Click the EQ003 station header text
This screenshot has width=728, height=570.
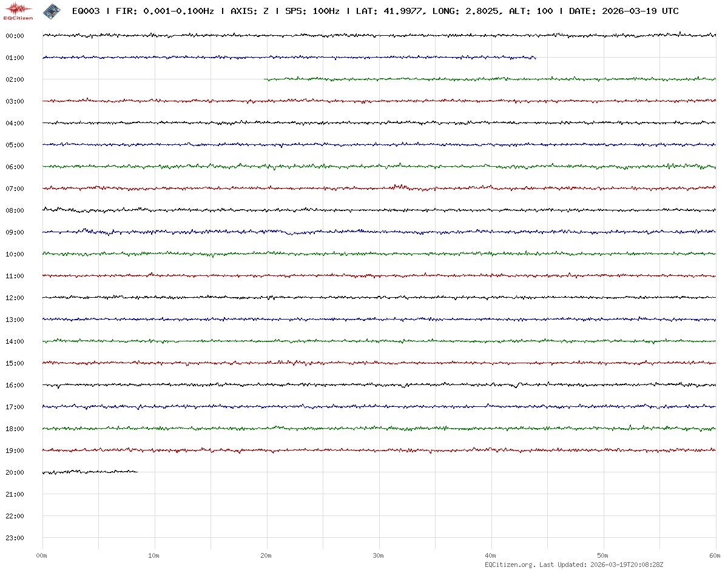[86, 11]
